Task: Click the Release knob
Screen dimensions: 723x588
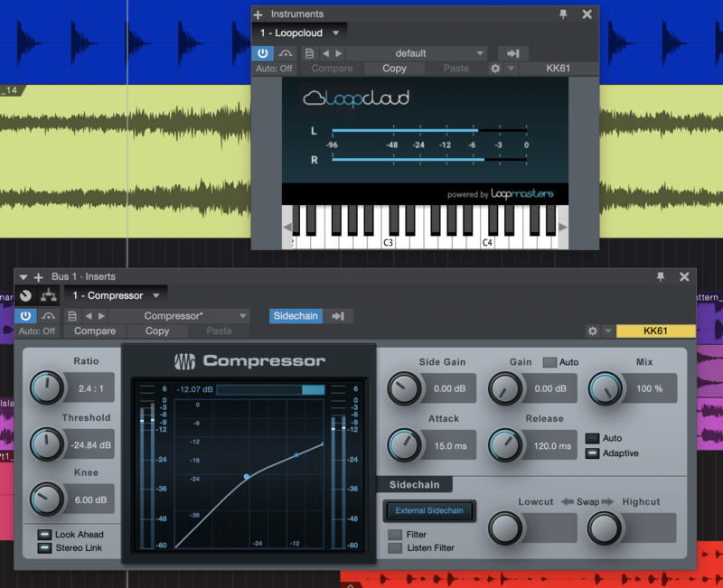Action: [x=505, y=445]
